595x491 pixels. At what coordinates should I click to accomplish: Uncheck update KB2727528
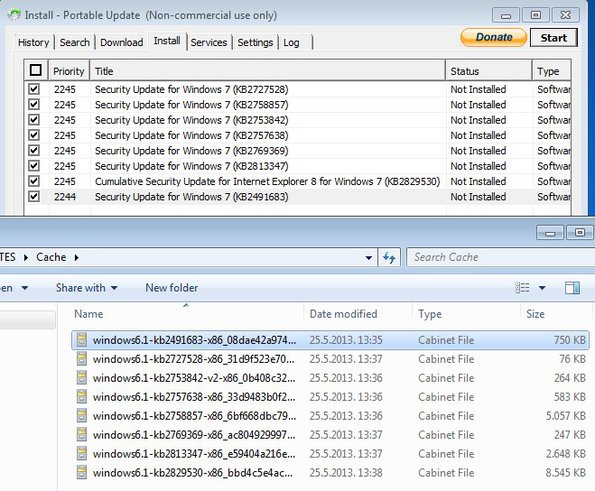click(34, 89)
